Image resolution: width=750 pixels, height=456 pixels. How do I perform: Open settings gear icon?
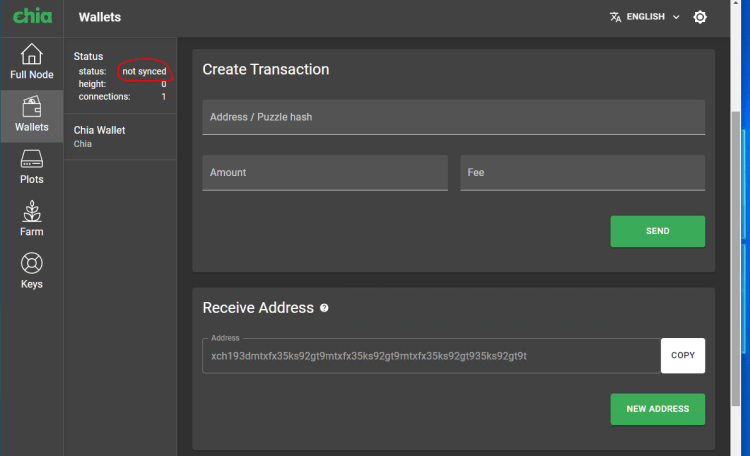click(700, 17)
